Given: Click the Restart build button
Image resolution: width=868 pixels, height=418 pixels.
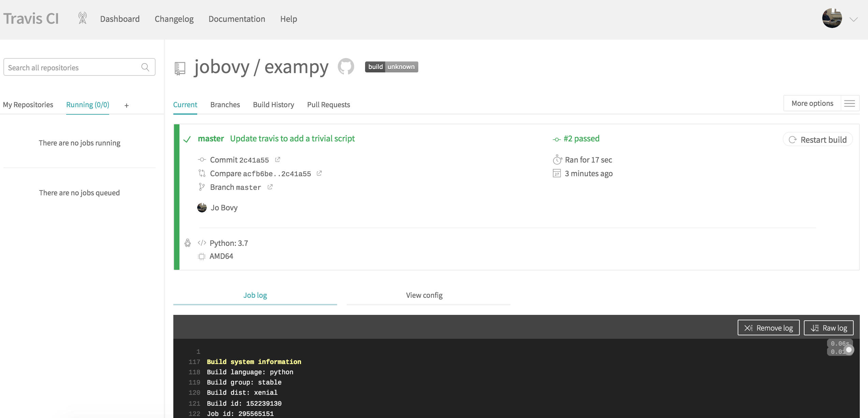Looking at the screenshot, I should [x=818, y=140].
